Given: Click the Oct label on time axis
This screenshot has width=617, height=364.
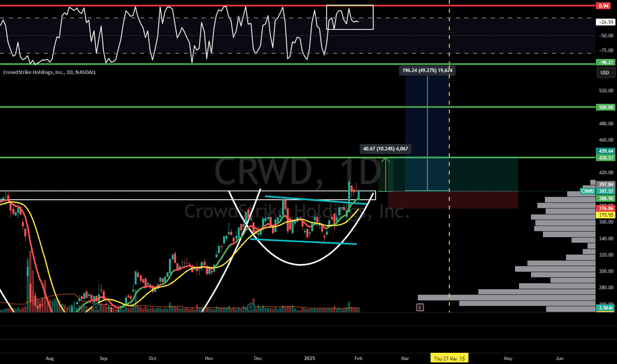Looking at the screenshot, I should [152, 359].
